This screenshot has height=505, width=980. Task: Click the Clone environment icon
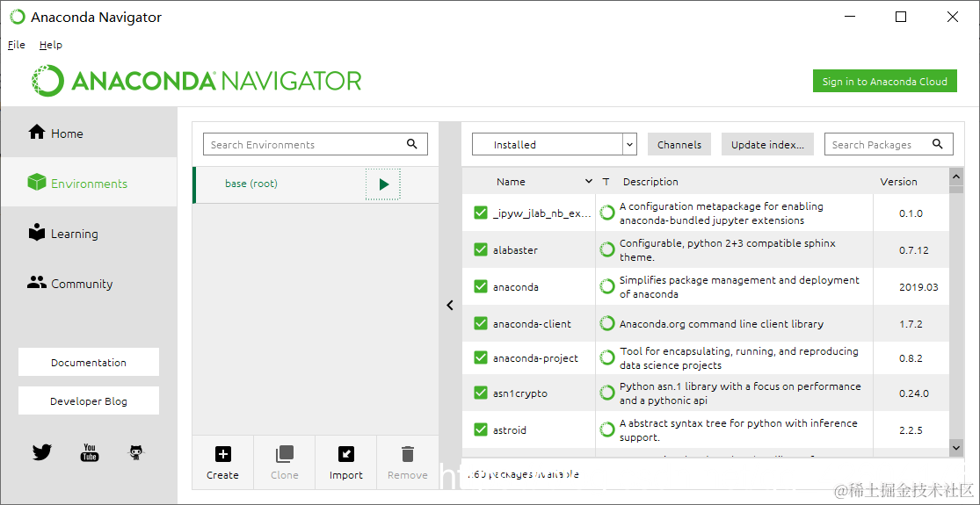285,454
